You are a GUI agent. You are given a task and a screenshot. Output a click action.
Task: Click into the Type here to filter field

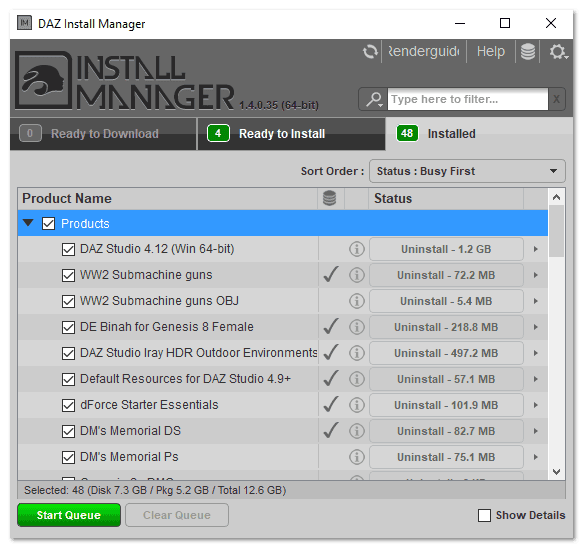[468, 99]
